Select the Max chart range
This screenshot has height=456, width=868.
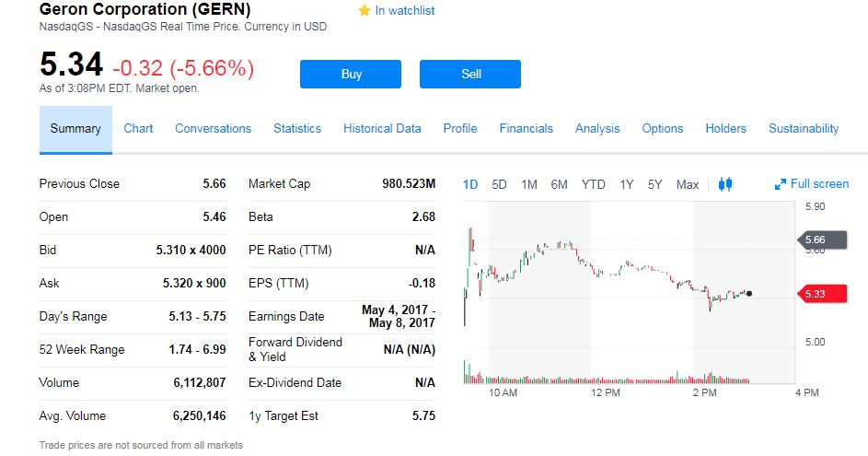[x=688, y=184]
